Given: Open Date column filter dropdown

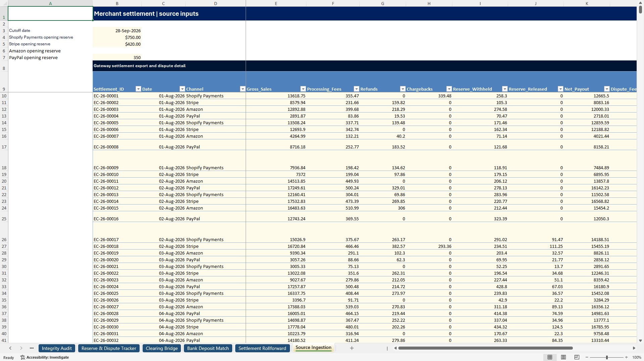Looking at the screenshot, I should pos(182,89).
